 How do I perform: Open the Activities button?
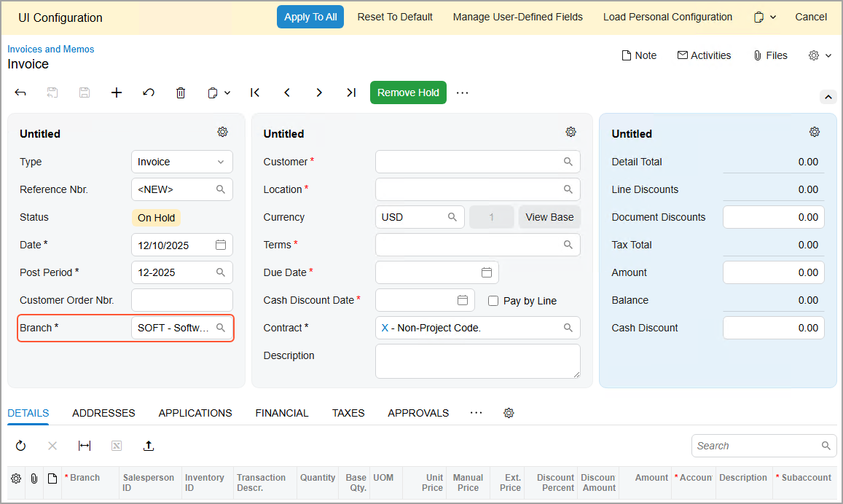tap(704, 55)
